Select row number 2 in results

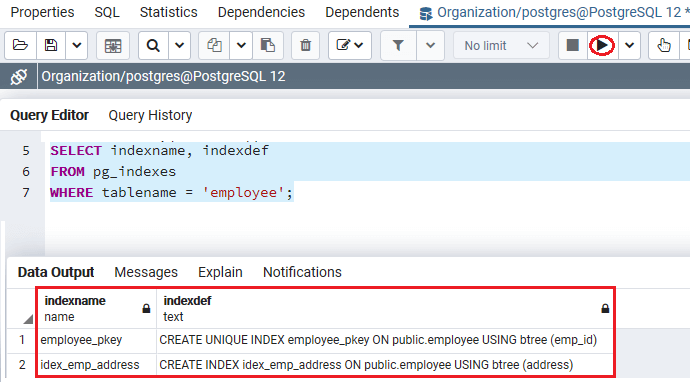coord(22,365)
